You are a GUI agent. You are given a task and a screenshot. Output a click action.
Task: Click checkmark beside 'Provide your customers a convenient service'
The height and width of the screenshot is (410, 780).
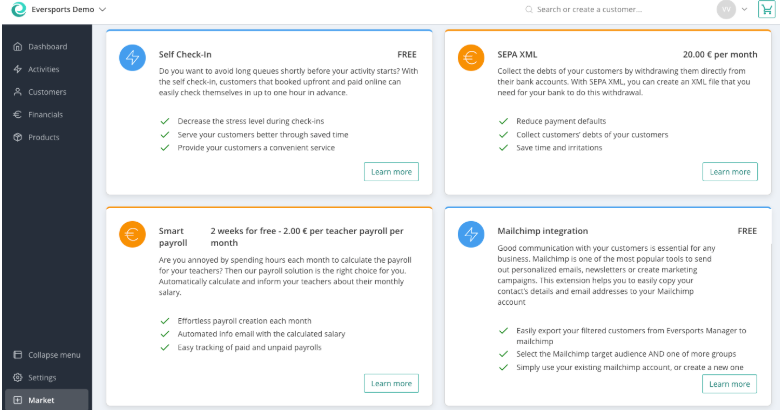[x=165, y=148]
